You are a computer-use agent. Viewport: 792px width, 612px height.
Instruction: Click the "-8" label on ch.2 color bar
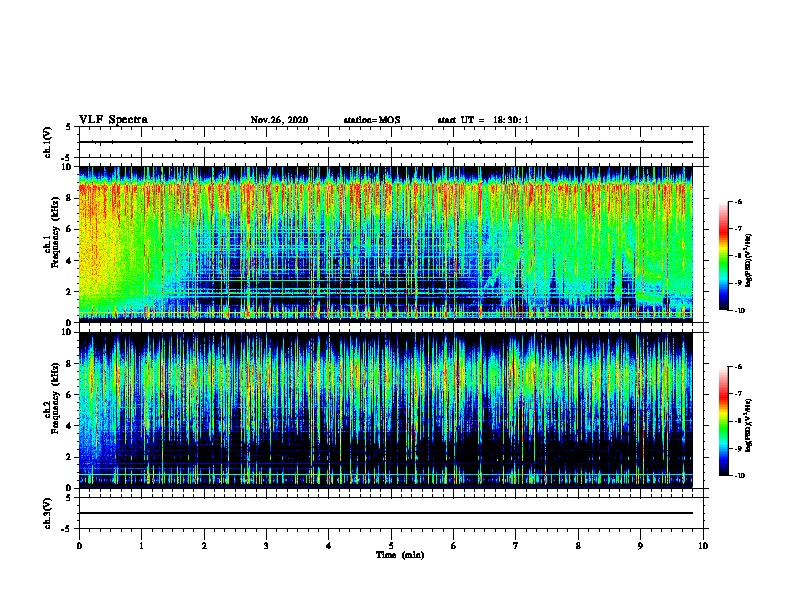739,421
